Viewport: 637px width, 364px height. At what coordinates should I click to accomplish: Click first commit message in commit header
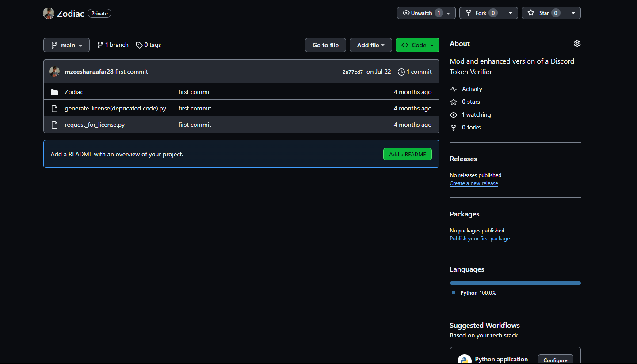(132, 72)
